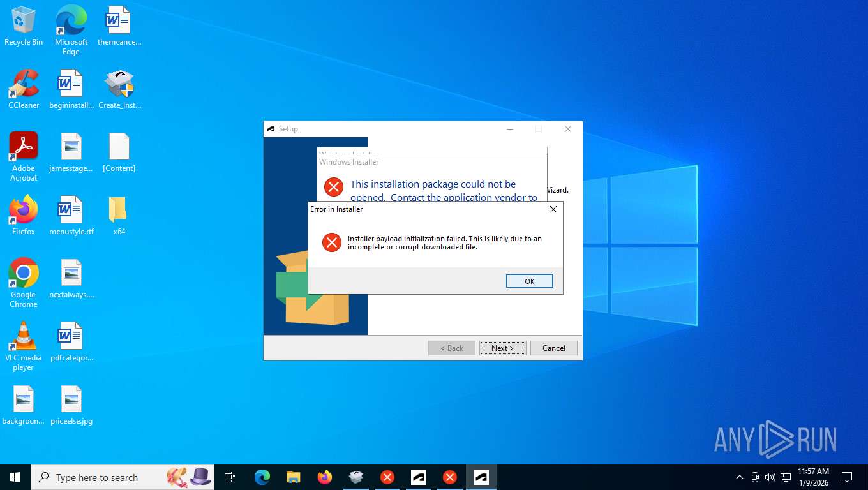Open Task View from taskbar
868x490 pixels.
click(230, 477)
